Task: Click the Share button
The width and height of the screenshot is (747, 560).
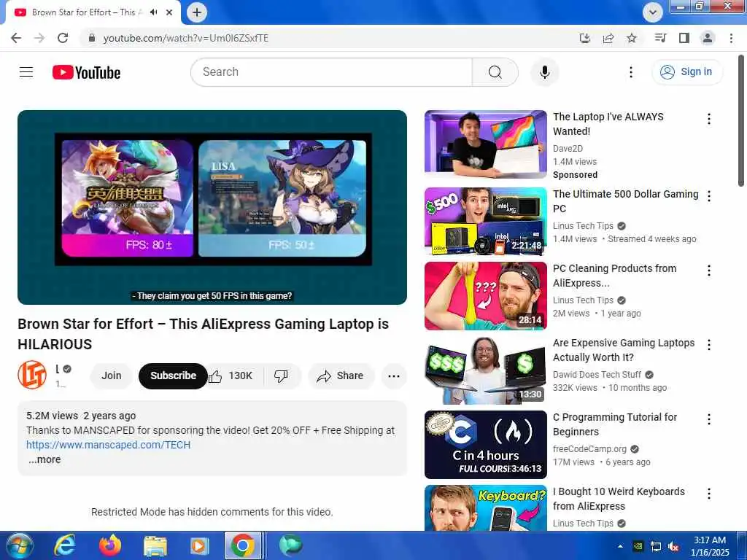Action: (341, 376)
